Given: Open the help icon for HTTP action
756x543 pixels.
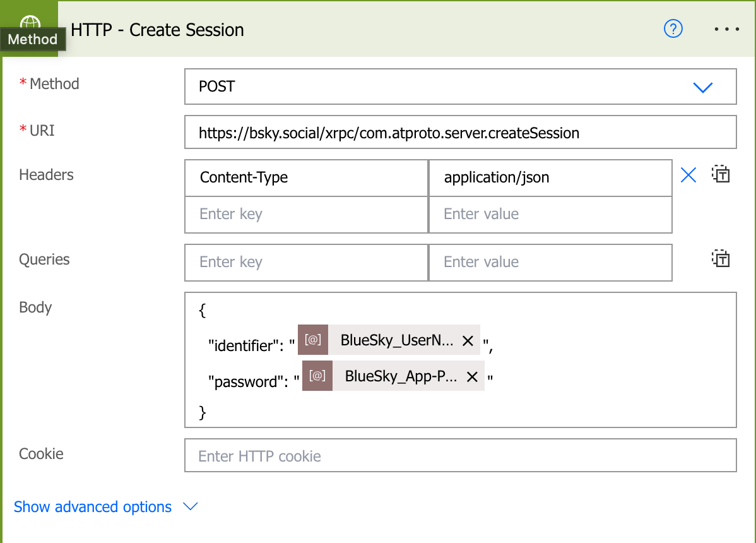Looking at the screenshot, I should point(673,29).
